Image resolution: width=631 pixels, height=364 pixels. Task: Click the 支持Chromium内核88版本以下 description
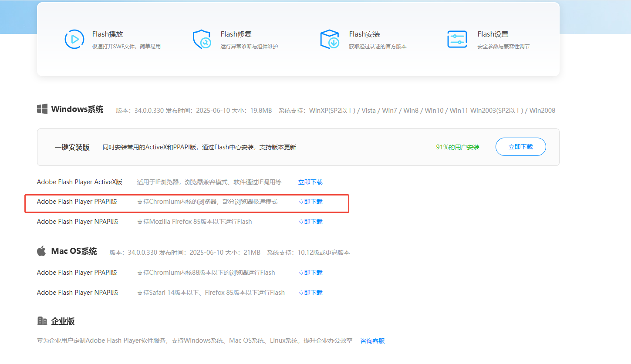pos(206,273)
